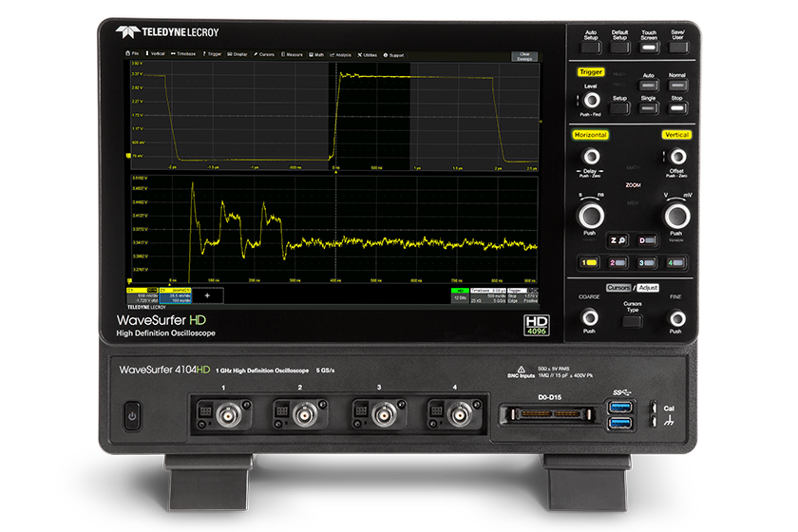Tap the yellow Horizontal section label
The height and width of the screenshot is (532, 798).
click(x=590, y=135)
